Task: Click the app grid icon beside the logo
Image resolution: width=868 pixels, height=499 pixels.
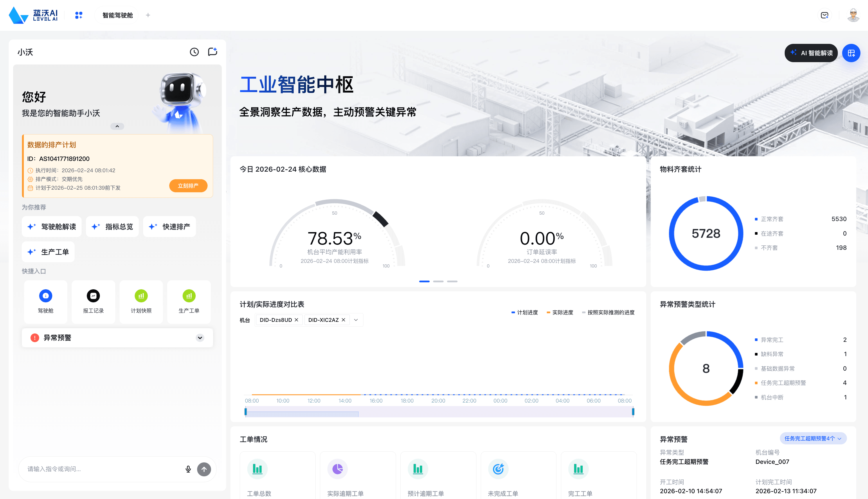Action: [x=78, y=15]
